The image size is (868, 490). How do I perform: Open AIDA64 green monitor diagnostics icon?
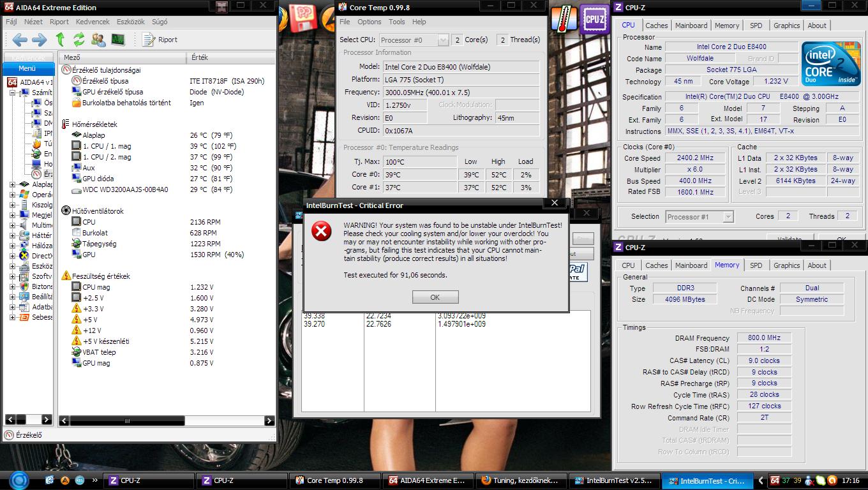[118, 40]
